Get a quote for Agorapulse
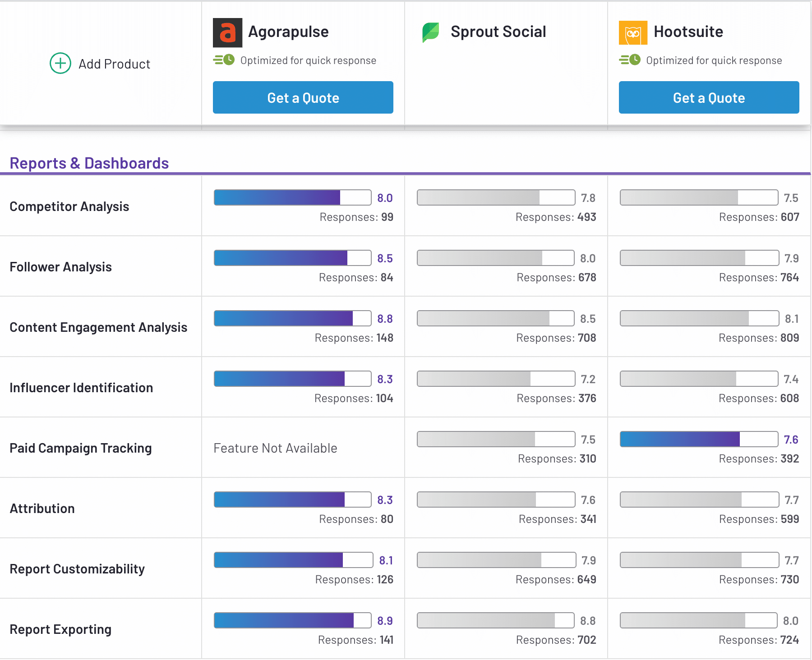Screen dimensions: 812x660 coord(303,97)
